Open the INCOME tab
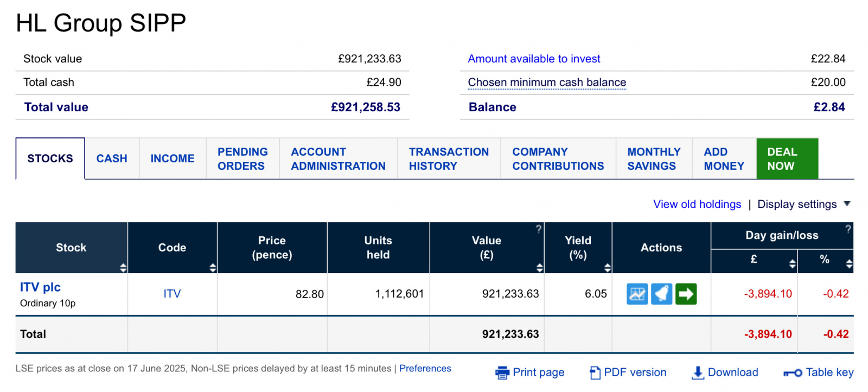 [x=173, y=159]
